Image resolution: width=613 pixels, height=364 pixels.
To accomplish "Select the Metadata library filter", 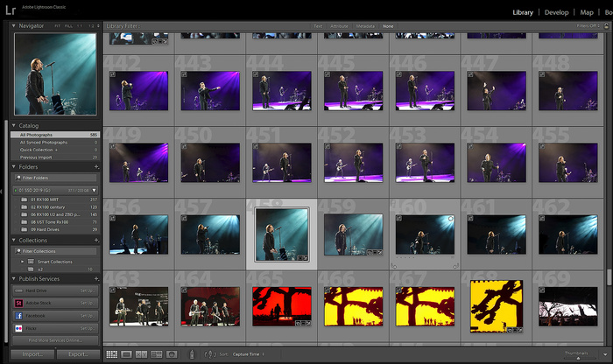I will 366,26.
